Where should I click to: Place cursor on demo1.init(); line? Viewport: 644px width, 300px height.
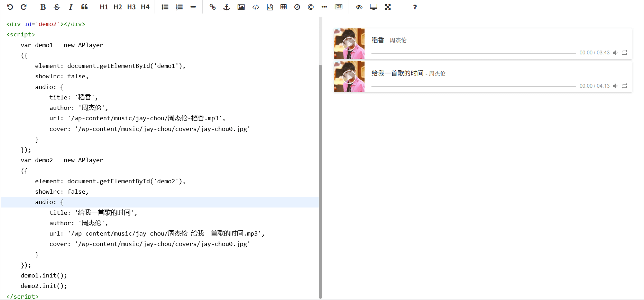pos(44,275)
